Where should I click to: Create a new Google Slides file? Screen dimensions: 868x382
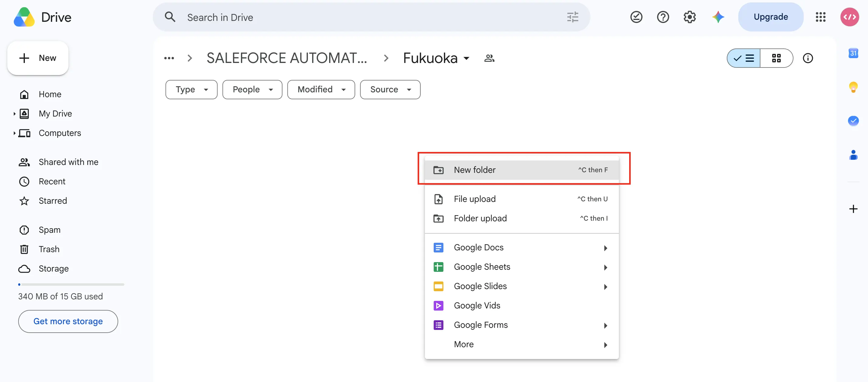coord(522,286)
